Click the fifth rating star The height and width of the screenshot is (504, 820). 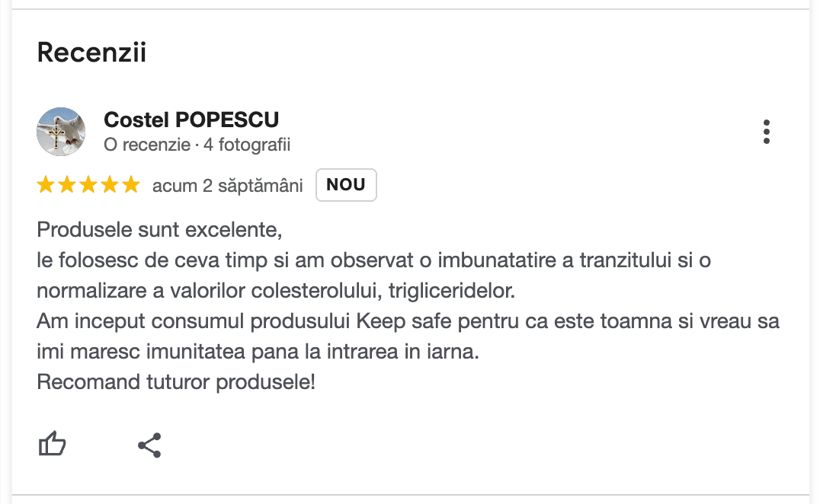131,185
